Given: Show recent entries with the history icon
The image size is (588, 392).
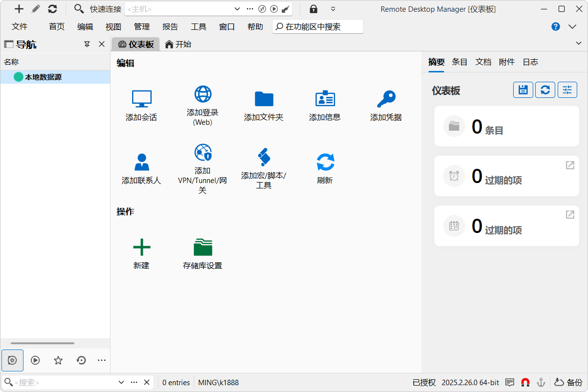Looking at the screenshot, I should click(x=81, y=360).
